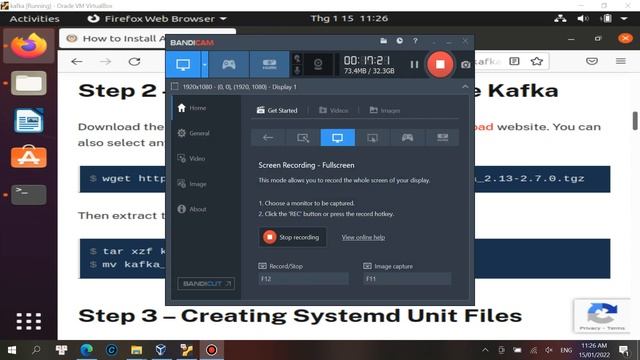Viewport: 640px width, 360px height.
Task: Open Terminal from Ubuntu dock
Action: coord(29,195)
